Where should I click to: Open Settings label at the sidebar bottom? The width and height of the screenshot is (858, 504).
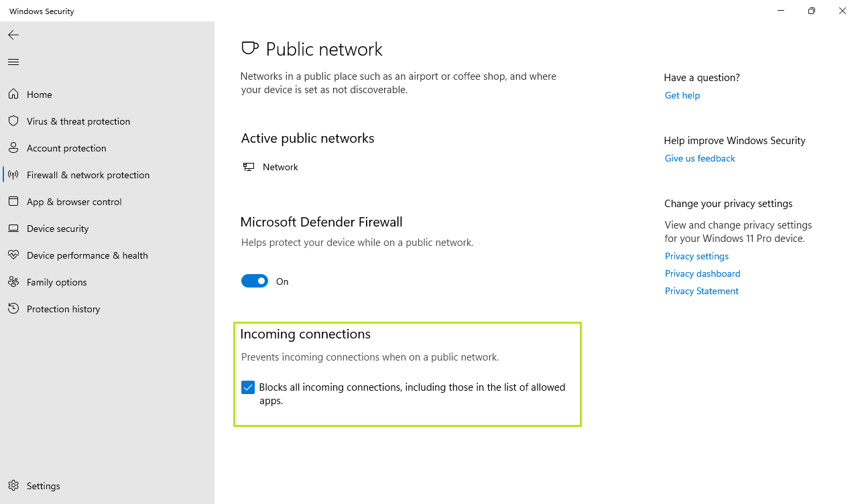coord(44,486)
